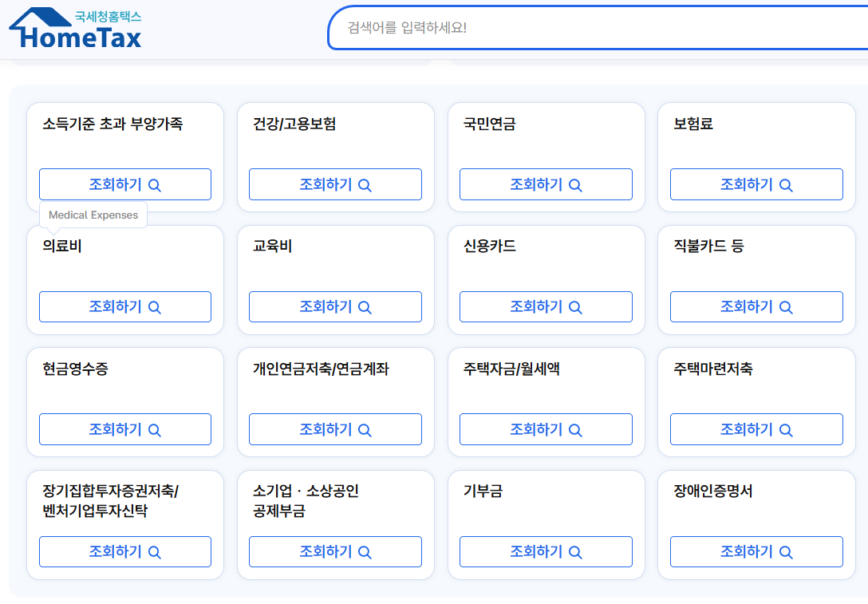Open 조회하기 for 주택자금/월세액
868x604 pixels.
(x=546, y=429)
